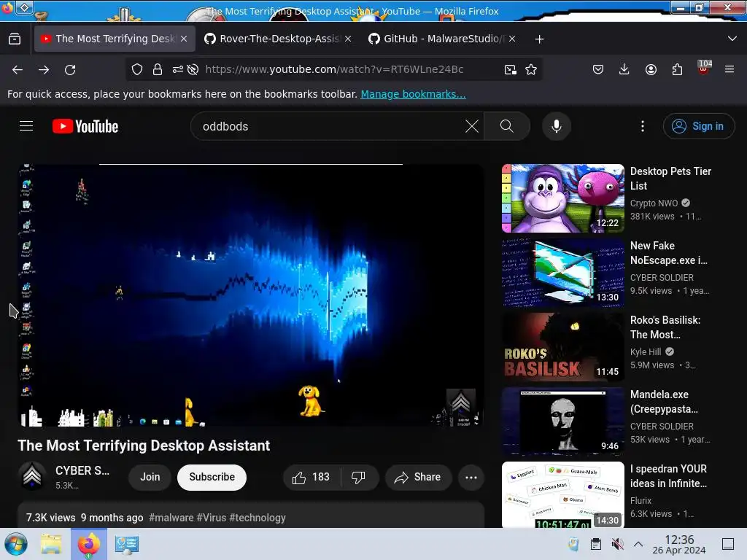
Task: Open Firefox from taskbar
Action: click(x=89, y=544)
